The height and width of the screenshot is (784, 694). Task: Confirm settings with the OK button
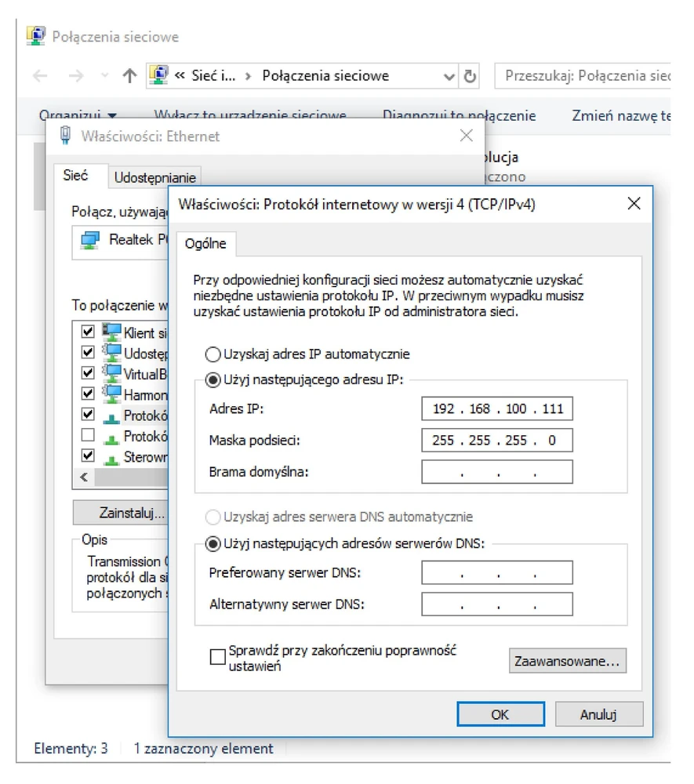(500, 714)
